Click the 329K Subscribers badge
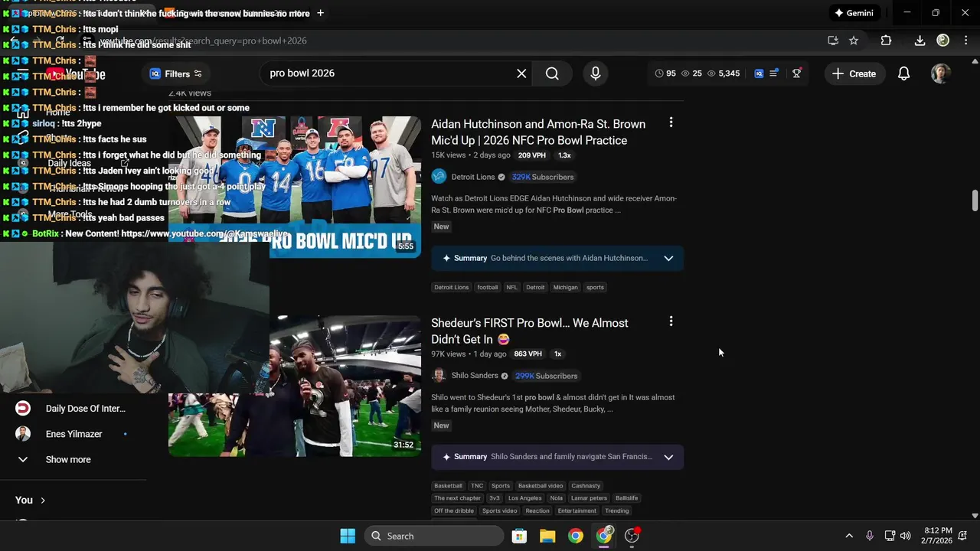The width and height of the screenshot is (980, 551). (543, 177)
